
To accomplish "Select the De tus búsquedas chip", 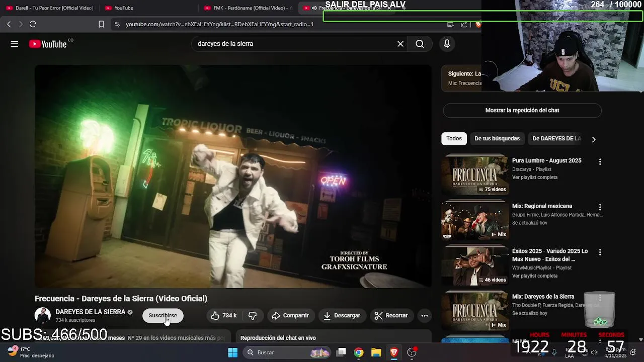I will coord(497,139).
